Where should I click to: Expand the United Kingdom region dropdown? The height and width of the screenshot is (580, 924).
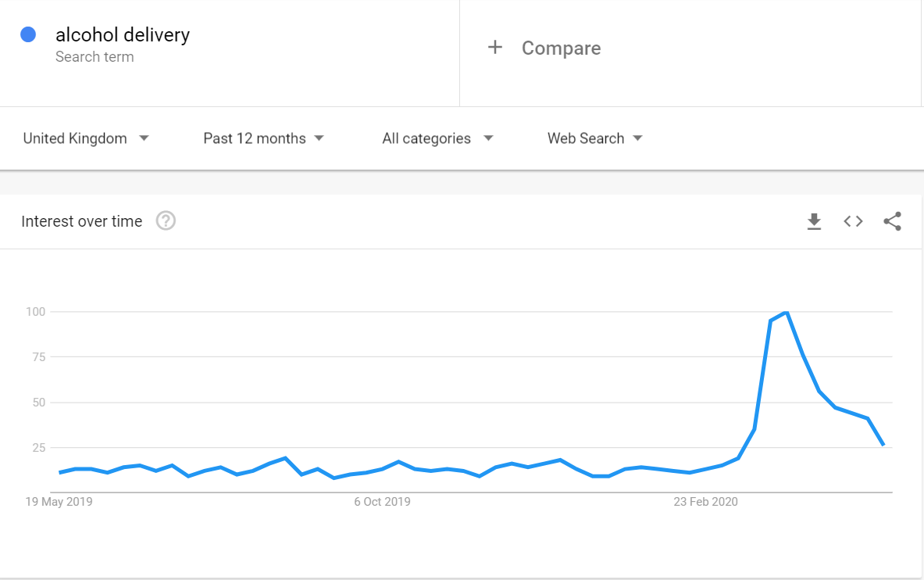tap(86, 138)
